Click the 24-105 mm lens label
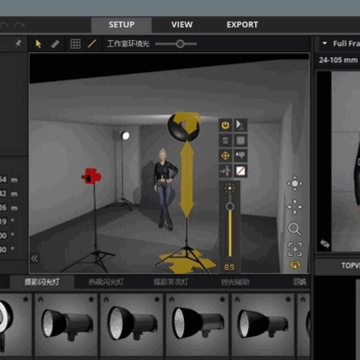The width and height of the screenshot is (360, 360). point(338,60)
